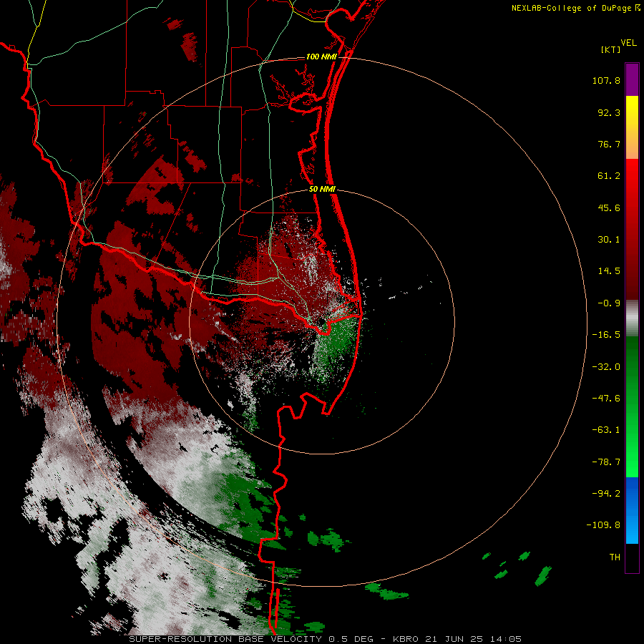
Task: Select the -63.1 velocity scale value
Action: click(606, 430)
